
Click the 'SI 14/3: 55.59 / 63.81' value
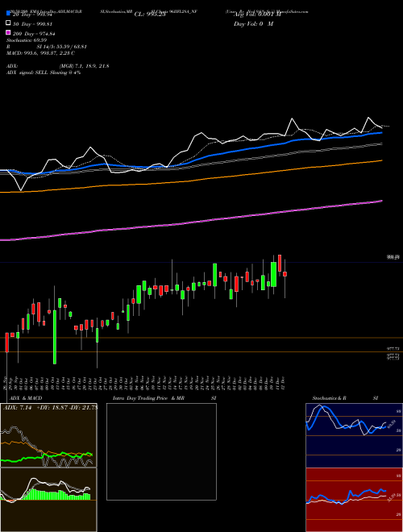62,47
